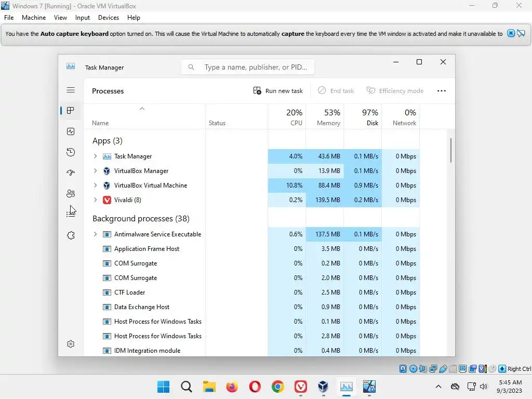Open the VirtualBox File menu
The height and width of the screenshot is (399, 532).
point(9,18)
